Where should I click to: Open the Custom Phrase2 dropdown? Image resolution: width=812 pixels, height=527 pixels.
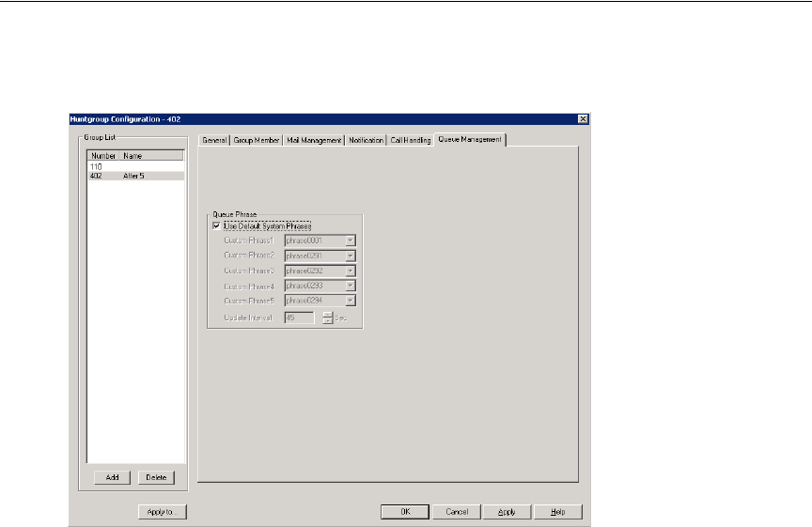coord(350,256)
